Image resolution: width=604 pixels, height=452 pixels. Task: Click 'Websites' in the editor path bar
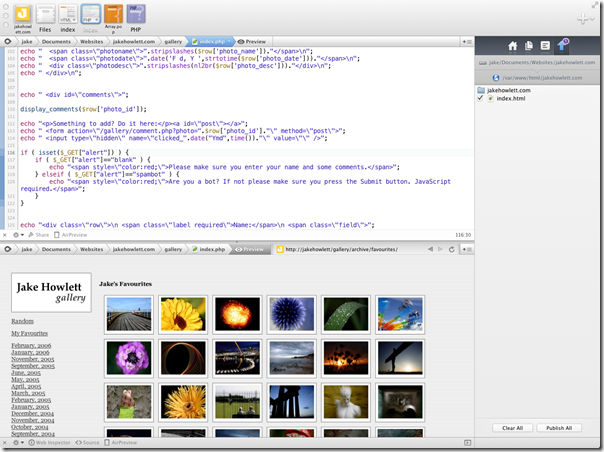(x=92, y=41)
